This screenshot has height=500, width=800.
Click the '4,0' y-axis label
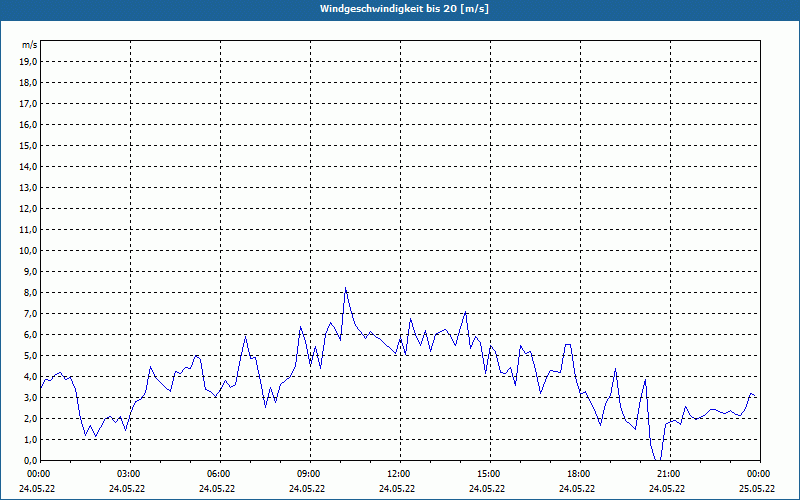point(30,377)
